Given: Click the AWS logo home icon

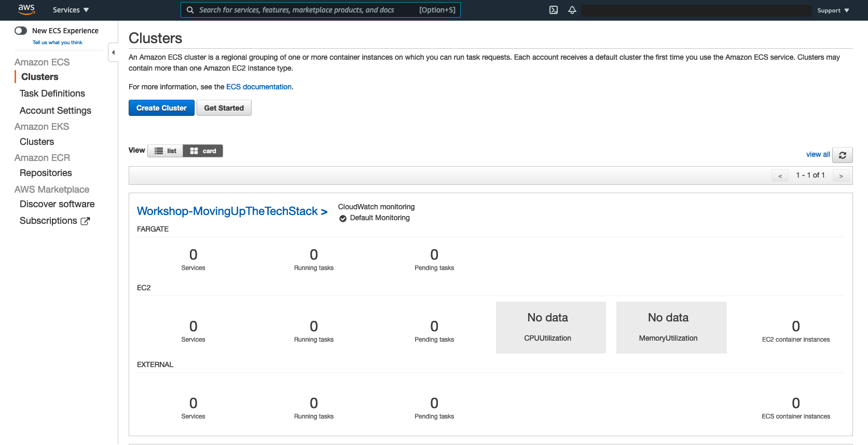Looking at the screenshot, I should point(26,9).
